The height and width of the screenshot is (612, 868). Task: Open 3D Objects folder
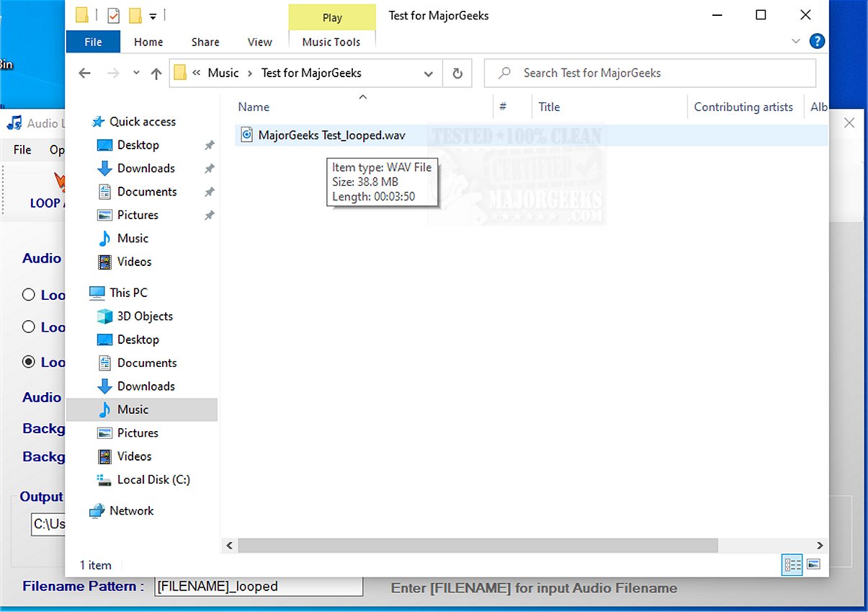click(x=145, y=316)
